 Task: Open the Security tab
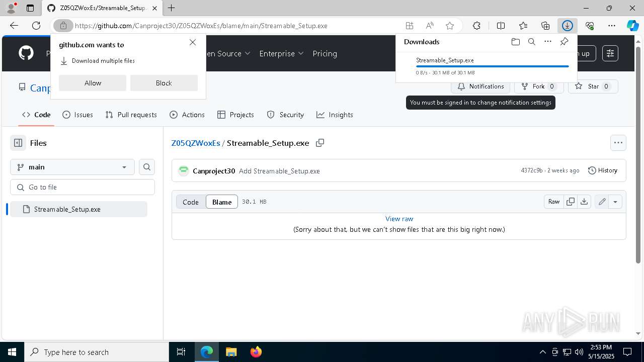[x=285, y=115]
